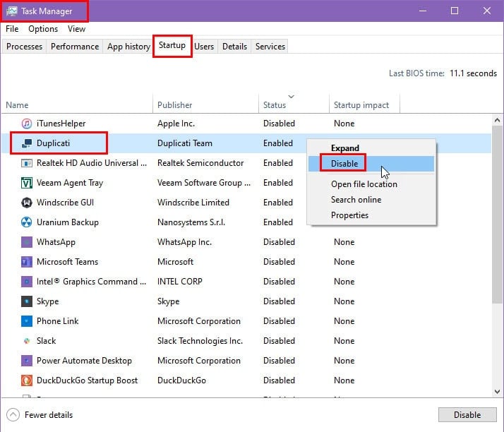Click the Disable button at bottom right

[467, 414]
